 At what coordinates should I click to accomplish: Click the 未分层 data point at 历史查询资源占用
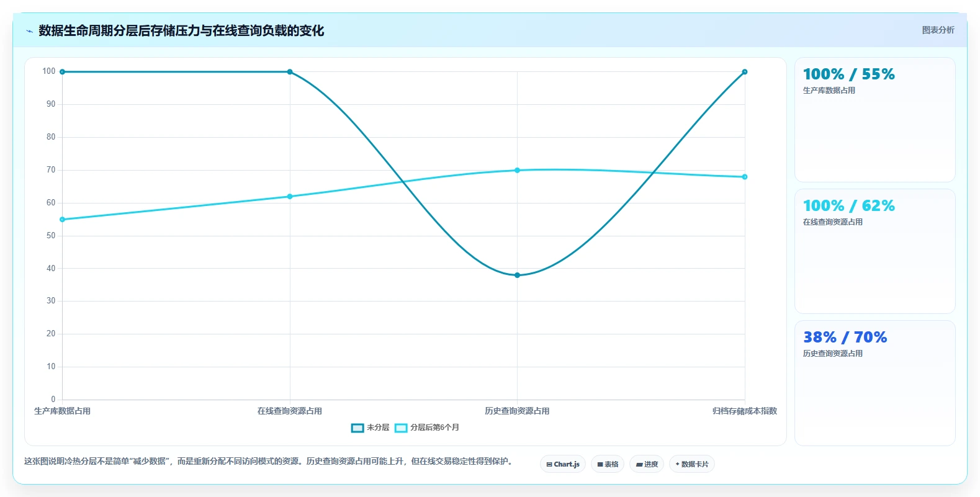(x=517, y=275)
